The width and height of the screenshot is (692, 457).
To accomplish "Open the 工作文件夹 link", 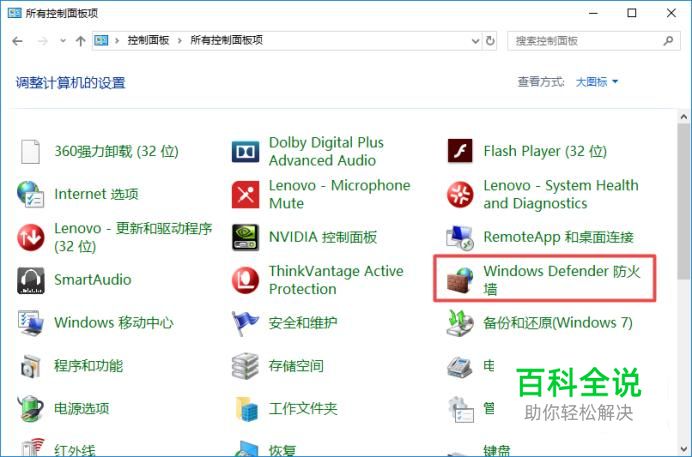I will (x=303, y=408).
